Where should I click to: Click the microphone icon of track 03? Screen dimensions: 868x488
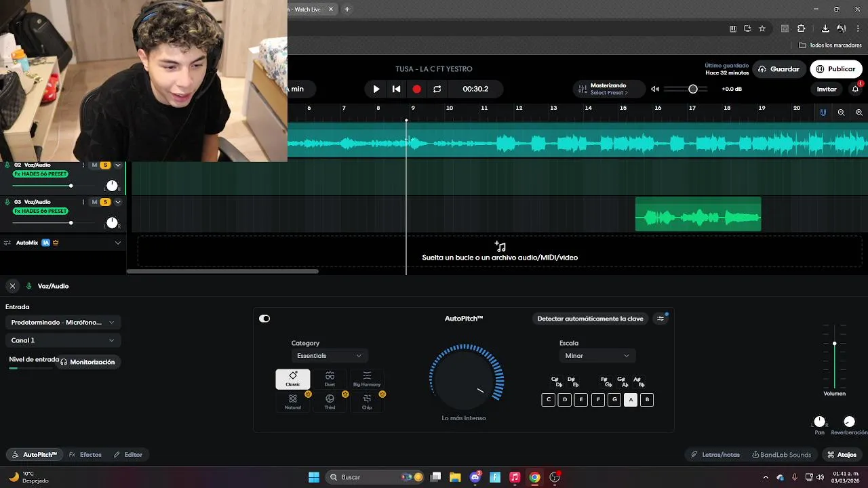pyautogui.click(x=7, y=201)
